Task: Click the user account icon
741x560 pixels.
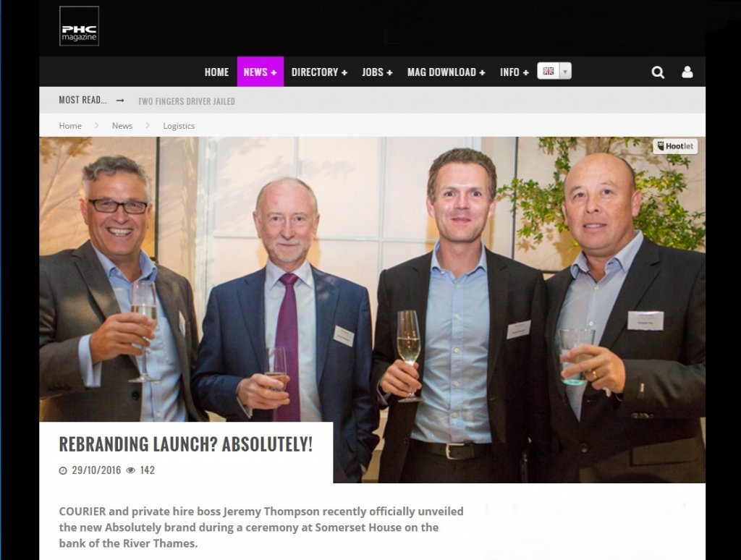Action: [x=687, y=72]
